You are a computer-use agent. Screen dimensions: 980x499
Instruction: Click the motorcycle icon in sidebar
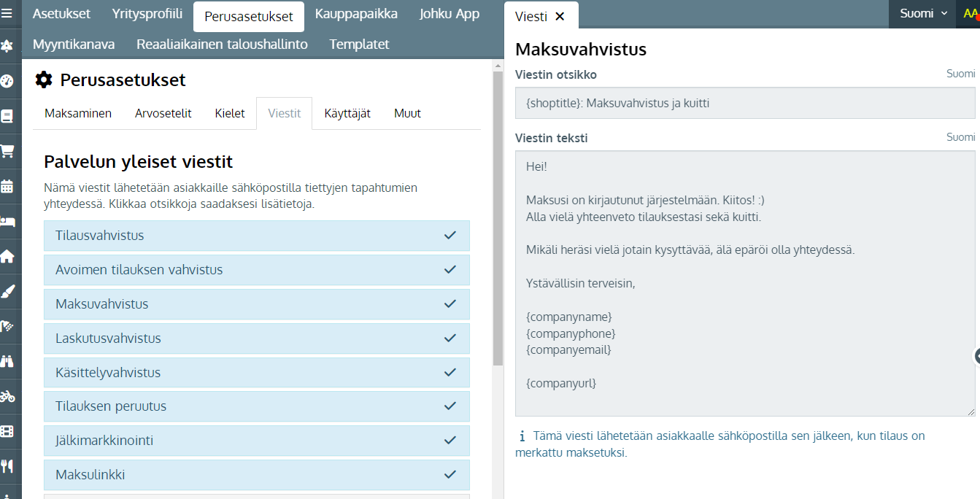click(7, 396)
